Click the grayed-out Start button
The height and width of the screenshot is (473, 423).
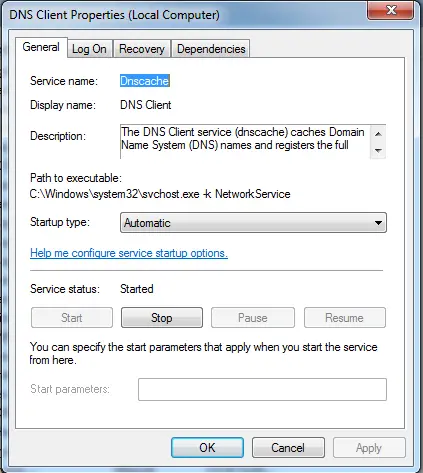pyautogui.click(x=72, y=318)
